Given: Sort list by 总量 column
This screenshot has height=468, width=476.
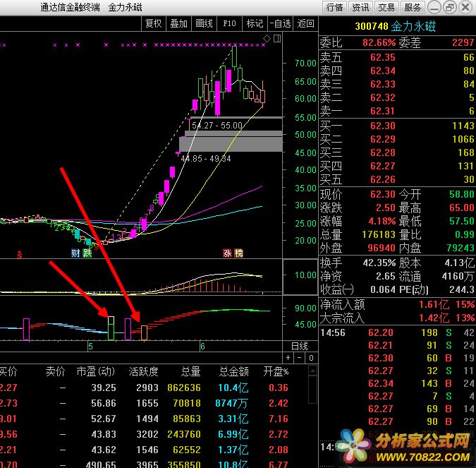Looking at the screenshot, I should click(191, 371).
